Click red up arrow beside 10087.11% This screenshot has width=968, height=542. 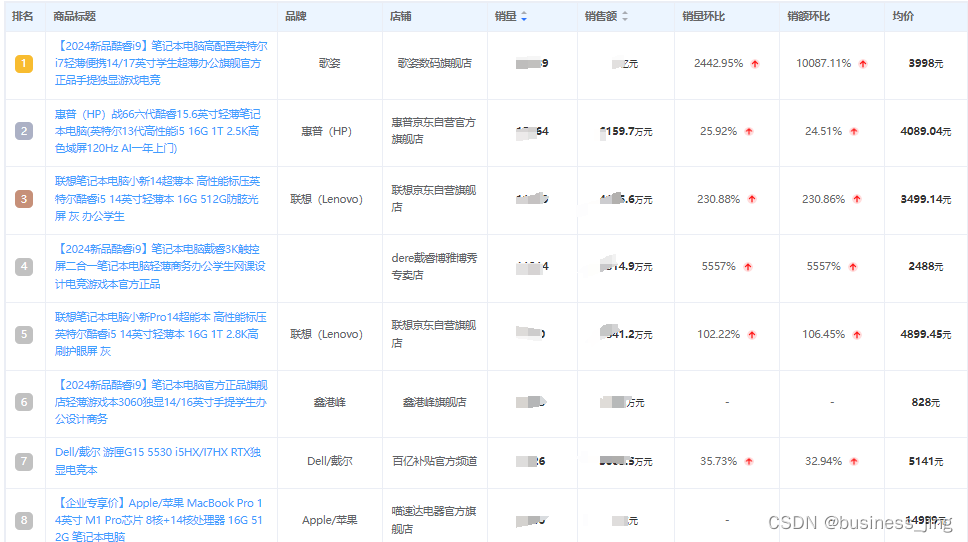pyautogui.click(x=863, y=64)
